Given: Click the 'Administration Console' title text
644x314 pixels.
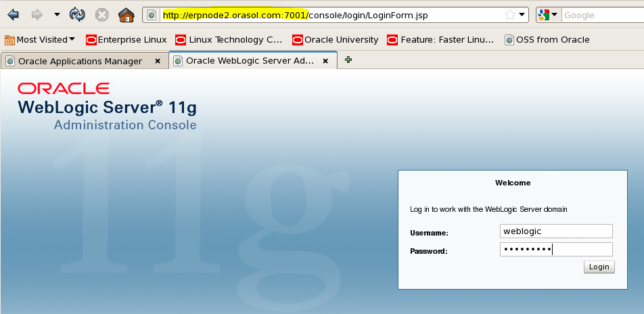Looking at the screenshot, I should [x=125, y=125].
